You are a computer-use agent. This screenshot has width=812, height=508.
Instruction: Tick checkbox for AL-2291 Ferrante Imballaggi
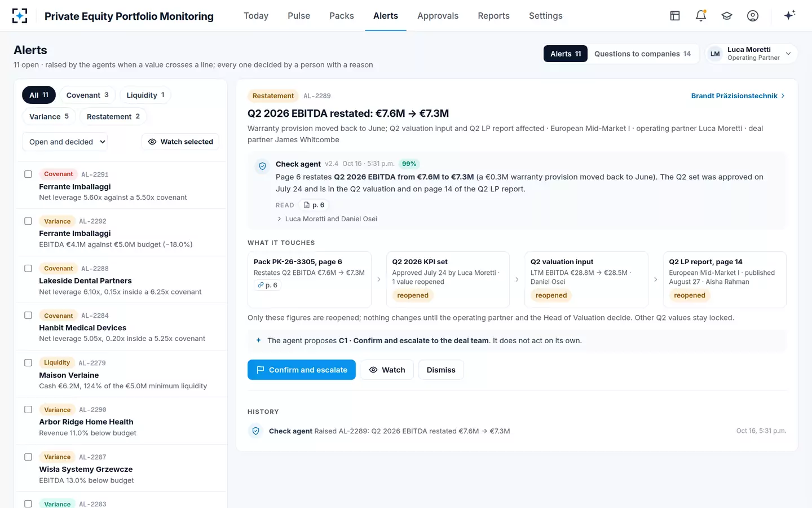[28, 174]
